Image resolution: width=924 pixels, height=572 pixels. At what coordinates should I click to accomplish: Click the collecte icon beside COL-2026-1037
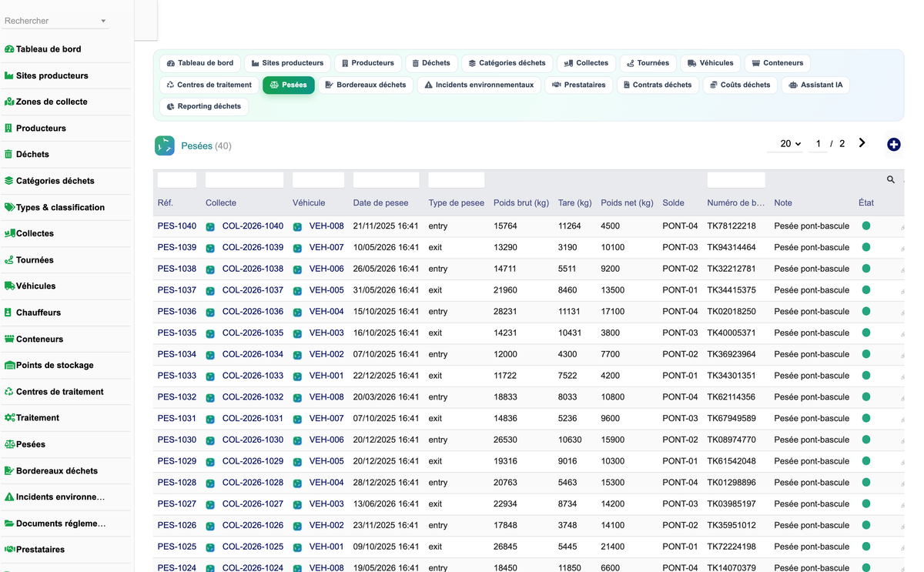pos(210,290)
